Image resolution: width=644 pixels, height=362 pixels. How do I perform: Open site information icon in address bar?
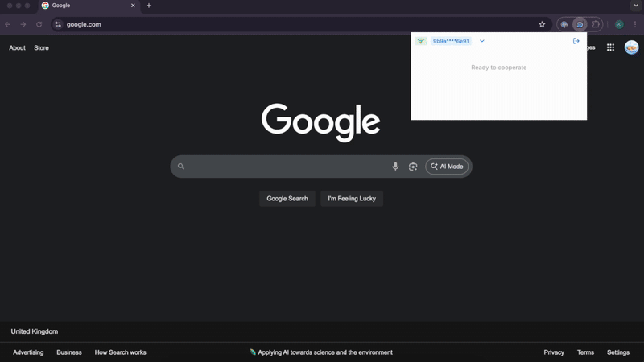tap(58, 24)
